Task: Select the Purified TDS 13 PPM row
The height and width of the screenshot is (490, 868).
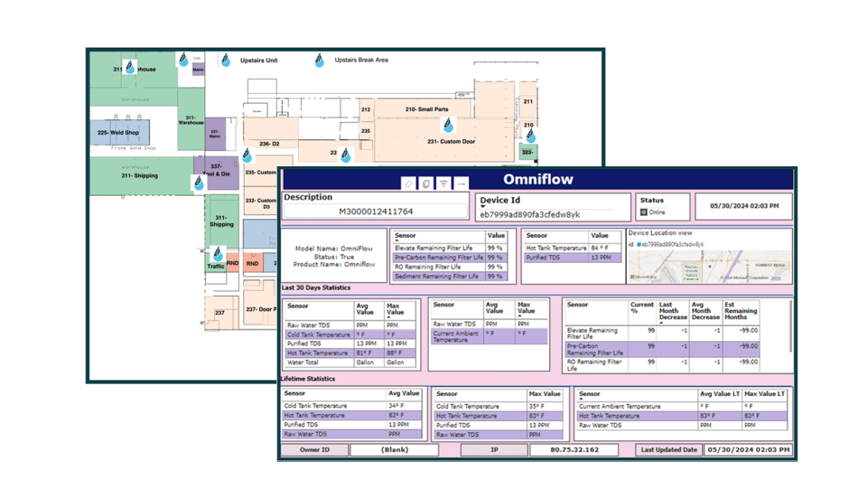Action: [x=573, y=258]
